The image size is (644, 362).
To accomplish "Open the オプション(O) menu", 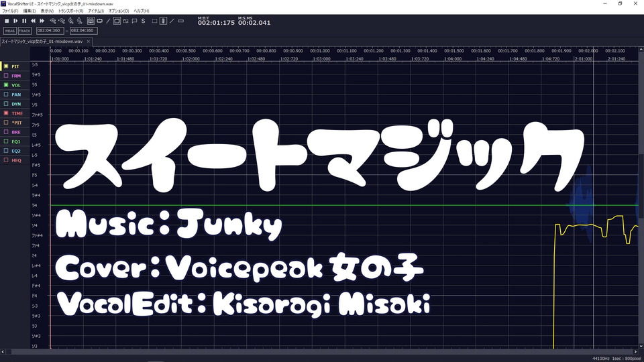I will click(119, 11).
